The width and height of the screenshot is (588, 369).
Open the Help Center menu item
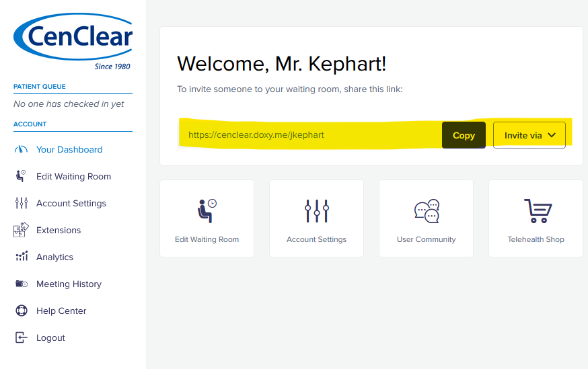point(61,311)
